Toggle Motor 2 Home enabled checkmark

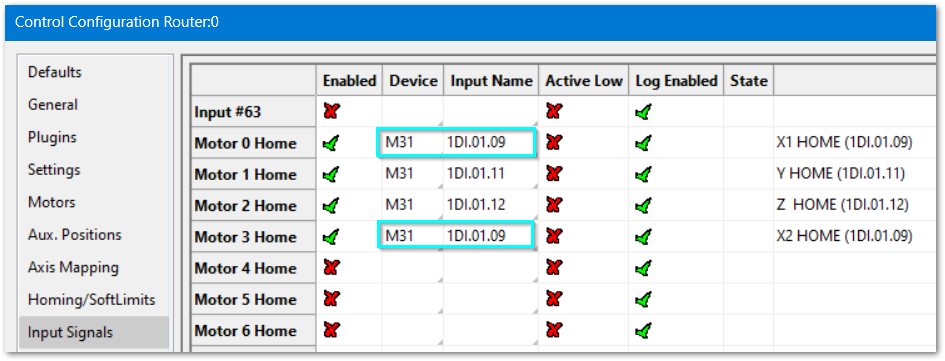(x=330, y=206)
